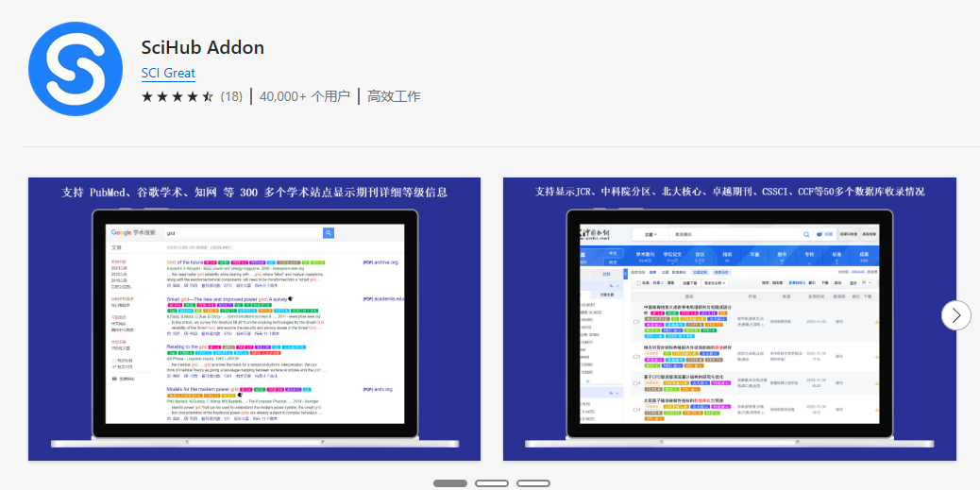980x490 pixels.
Task: Click the star rating display
Action: tap(177, 96)
